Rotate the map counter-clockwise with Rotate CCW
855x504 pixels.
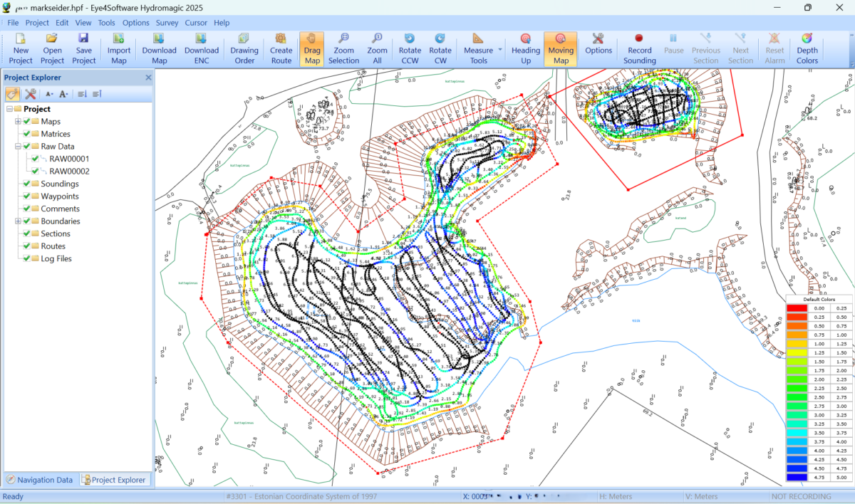pos(410,49)
